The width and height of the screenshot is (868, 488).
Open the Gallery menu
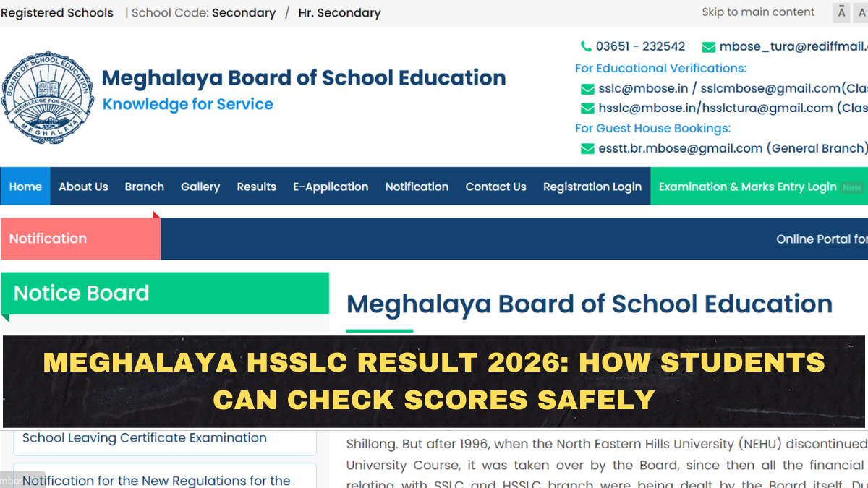pos(200,187)
